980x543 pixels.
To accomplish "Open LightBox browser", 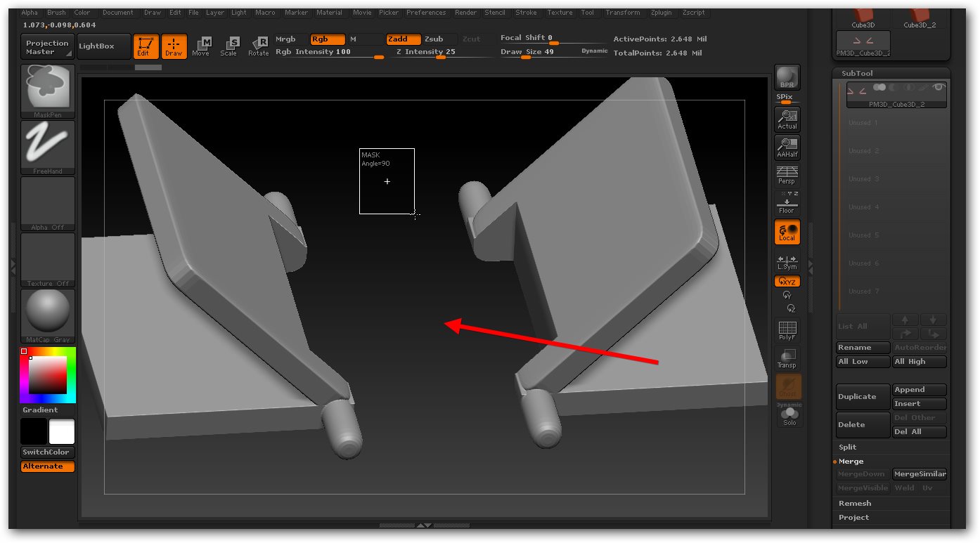I will [x=104, y=47].
